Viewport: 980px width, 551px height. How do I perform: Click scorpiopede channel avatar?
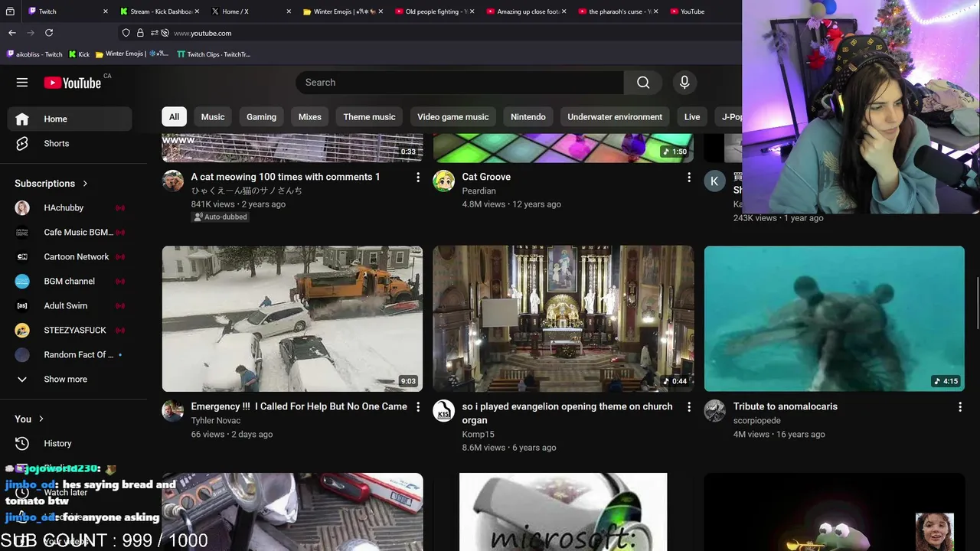pos(715,410)
